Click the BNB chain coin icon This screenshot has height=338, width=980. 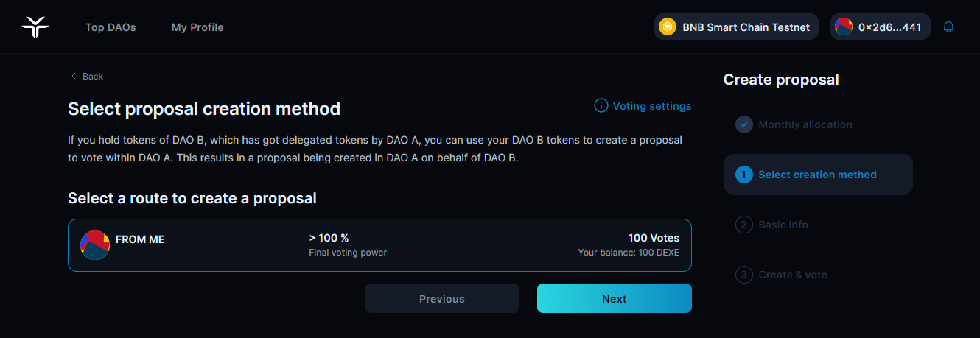point(668,27)
